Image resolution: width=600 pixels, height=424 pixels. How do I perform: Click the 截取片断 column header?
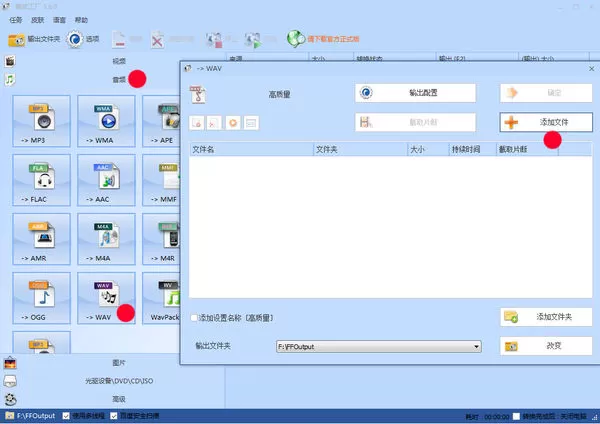[527, 149]
